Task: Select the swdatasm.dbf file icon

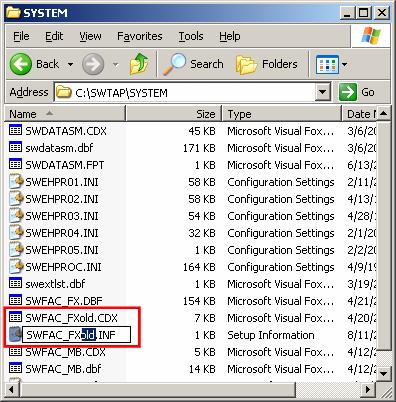Action: (x=15, y=147)
